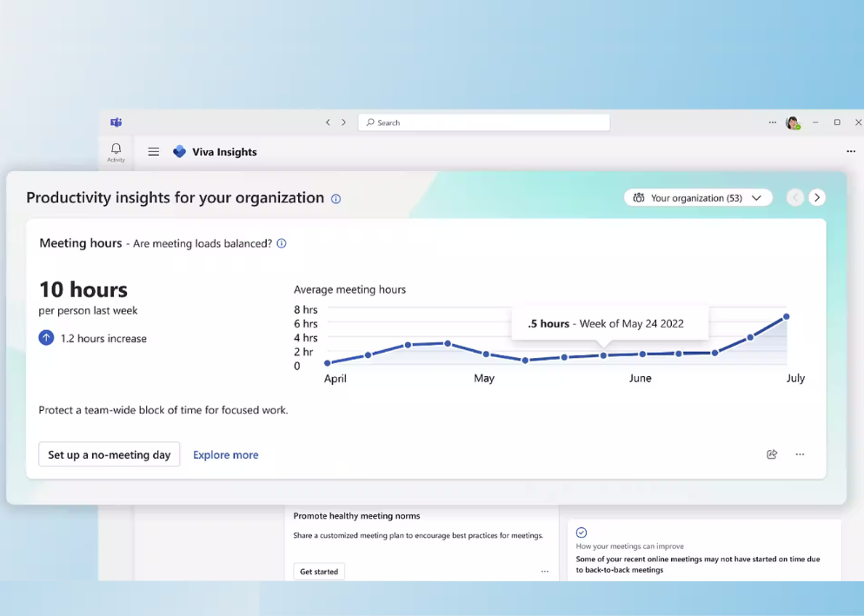
Task: Click the checkmark on meetings improve card
Action: point(582,533)
